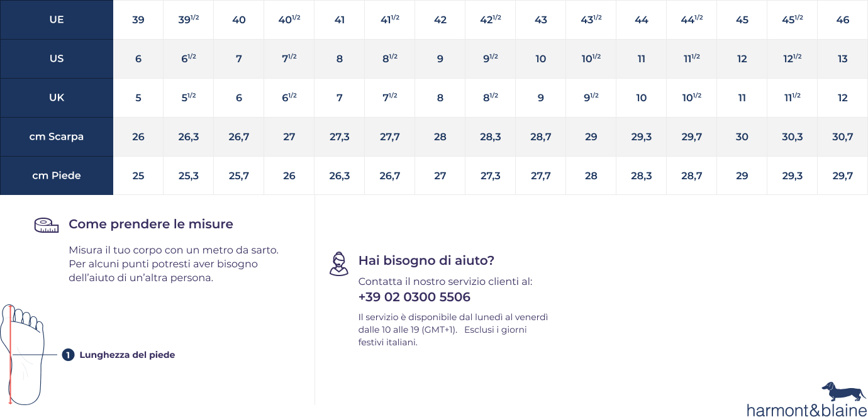Select the UK row header
The width and height of the screenshot is (868, 417).
pos(57,97)
